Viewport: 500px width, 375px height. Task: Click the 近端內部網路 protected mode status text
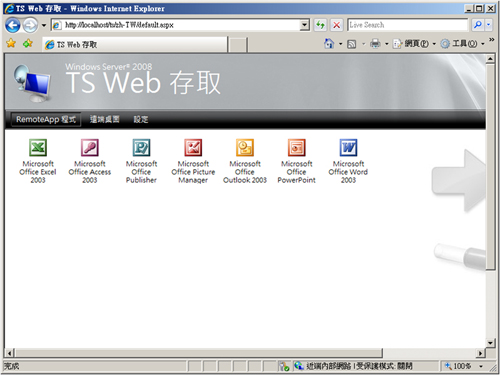359,366
